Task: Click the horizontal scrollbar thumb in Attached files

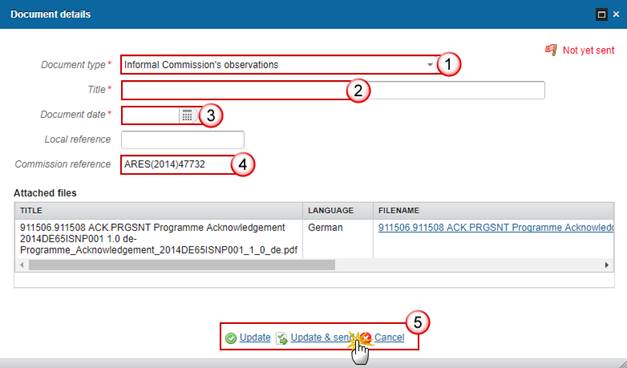Action: (x=182, y=265)
